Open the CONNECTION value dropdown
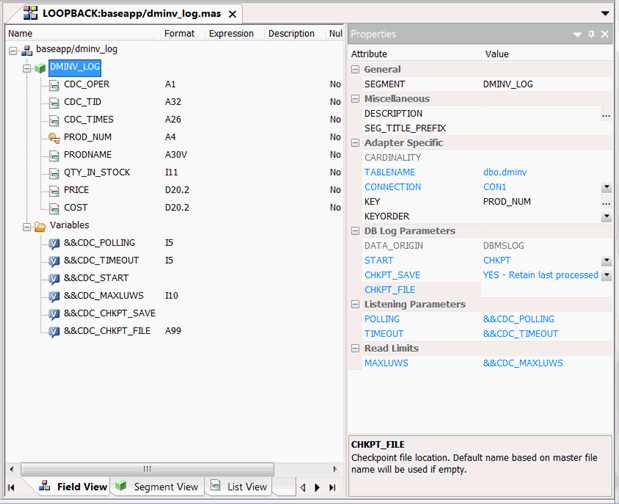Image resolution: width=619 pixels, height=504 pixels. (x=606, y=187)
